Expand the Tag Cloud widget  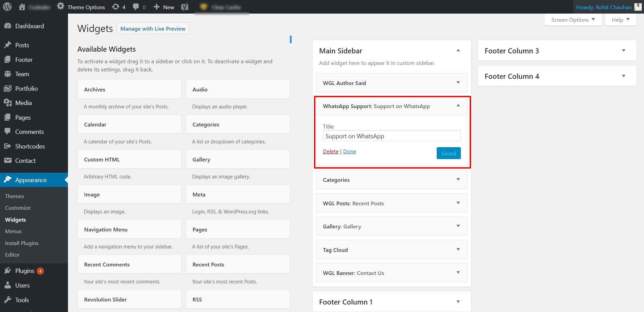pyautogui.click(x=458, y=249)
